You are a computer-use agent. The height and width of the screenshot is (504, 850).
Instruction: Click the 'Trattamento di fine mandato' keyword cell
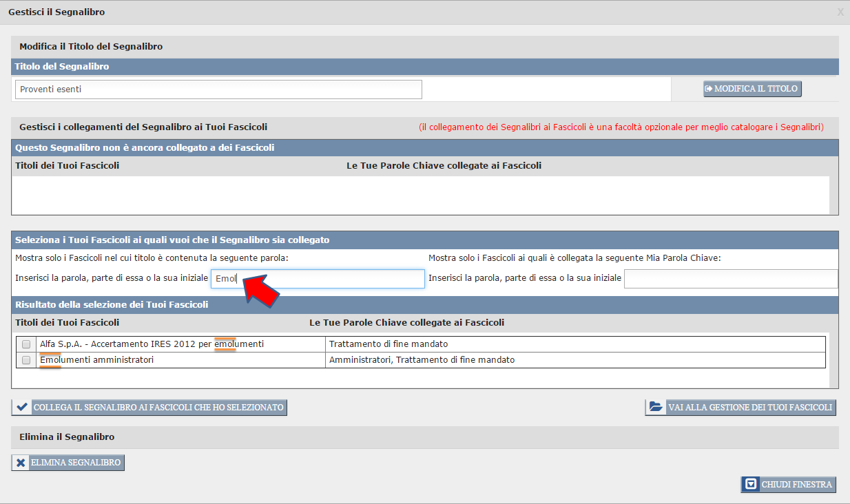click(x=388, y=344)
